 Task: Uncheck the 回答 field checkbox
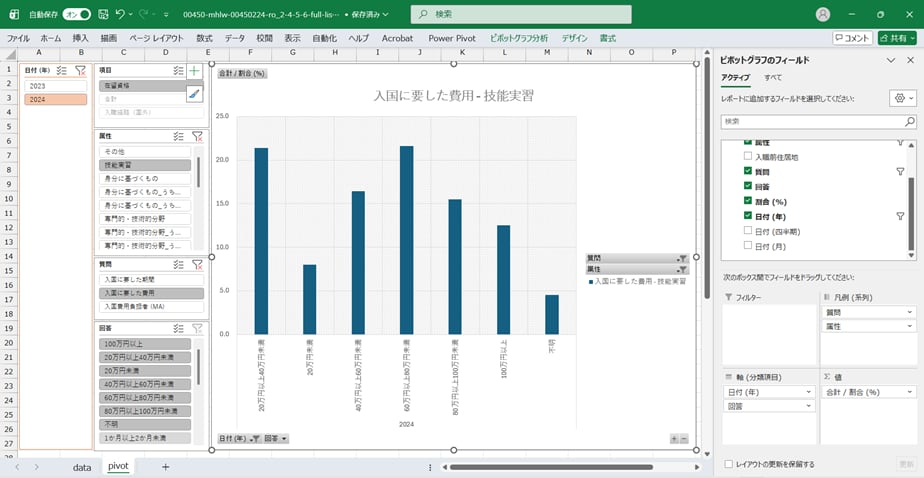pyautogui.click(x=747, y=186)
